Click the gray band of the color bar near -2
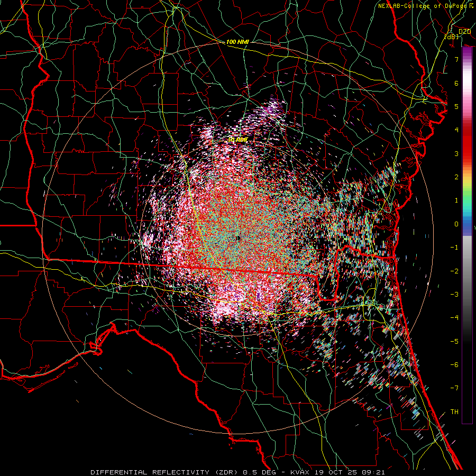The image size is (476, 476). [x=467, y=270]
